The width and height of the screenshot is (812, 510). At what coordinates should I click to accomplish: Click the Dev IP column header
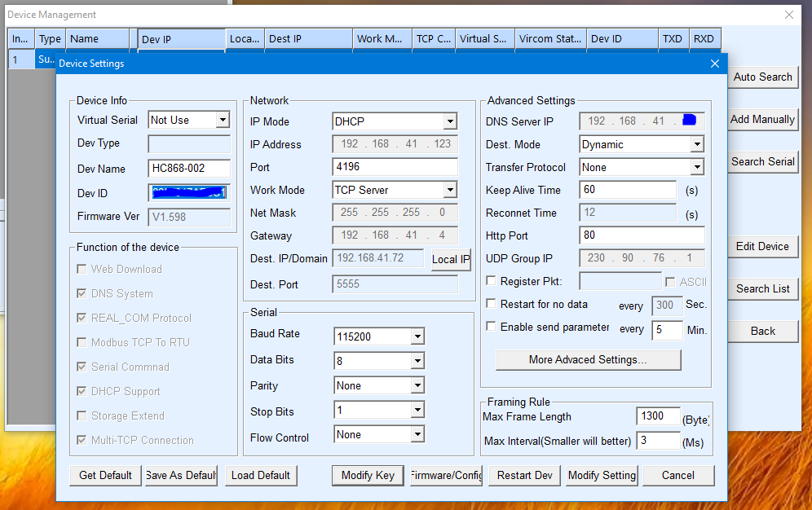pyautogui.click(x=181, y=39)
